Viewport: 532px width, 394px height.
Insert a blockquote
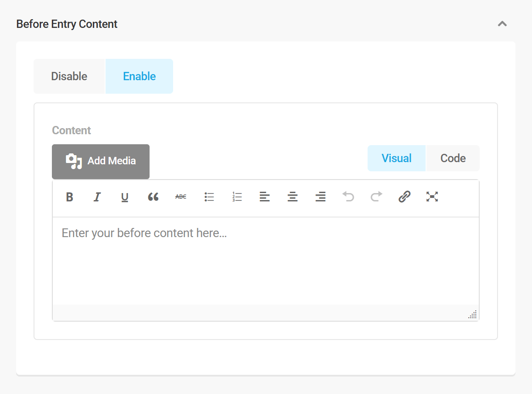153,197
